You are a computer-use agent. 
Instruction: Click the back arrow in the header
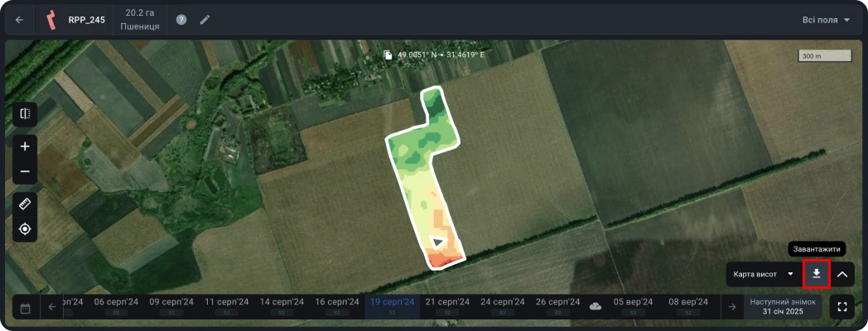pyautogui.click(x=20, y=20)
